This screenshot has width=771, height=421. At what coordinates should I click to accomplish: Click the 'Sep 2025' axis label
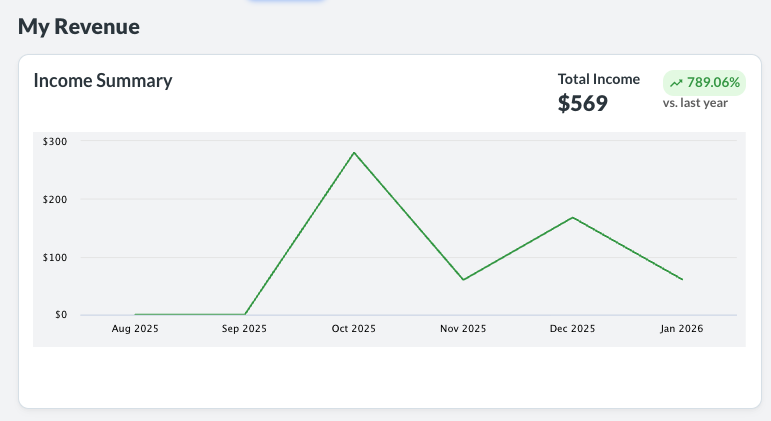point(244,329)
